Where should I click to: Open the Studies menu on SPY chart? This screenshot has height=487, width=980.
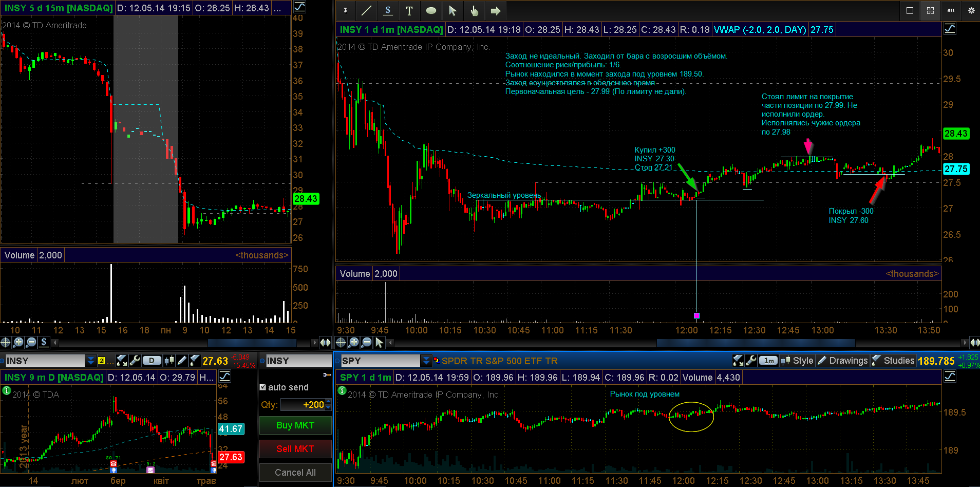coord(893,361)
